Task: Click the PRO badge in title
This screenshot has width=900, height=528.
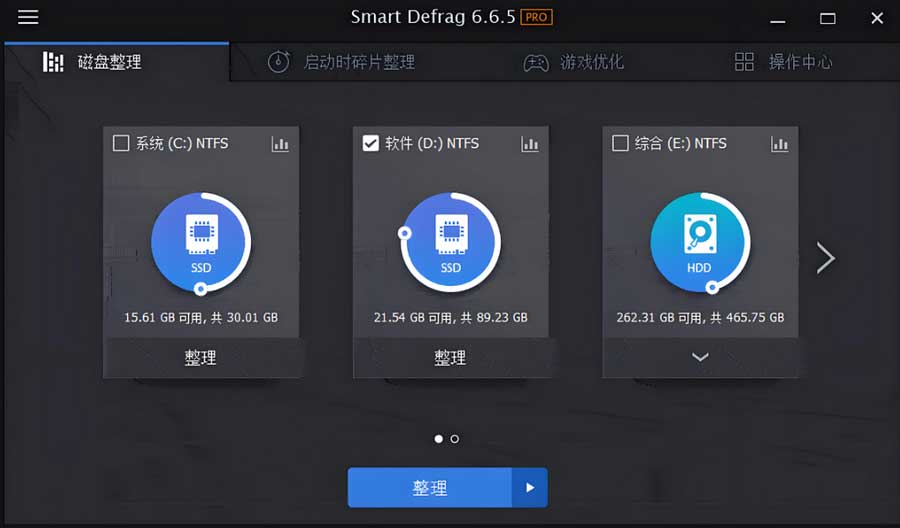Action: (x=536, y=17)
